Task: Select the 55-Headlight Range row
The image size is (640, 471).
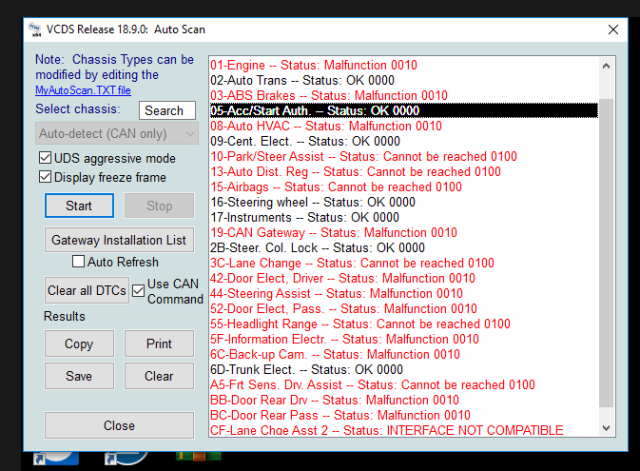Action: [404, 324]
